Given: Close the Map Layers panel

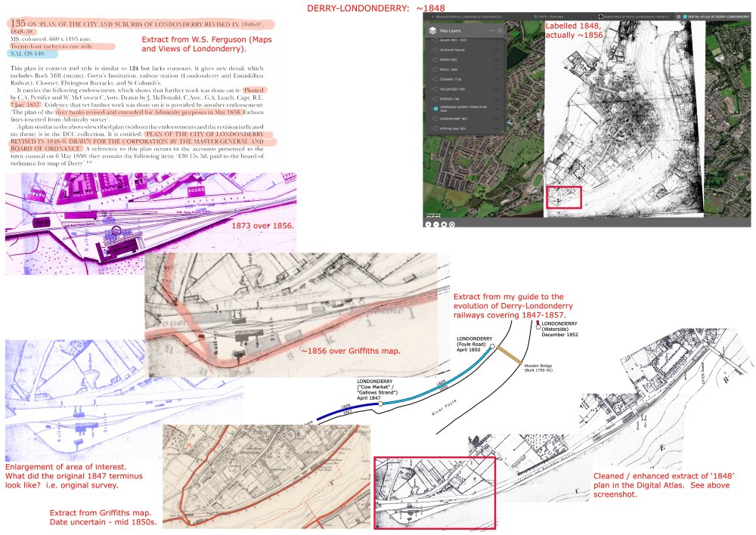Looking at the screenshot, I should (x=499, y=30).
